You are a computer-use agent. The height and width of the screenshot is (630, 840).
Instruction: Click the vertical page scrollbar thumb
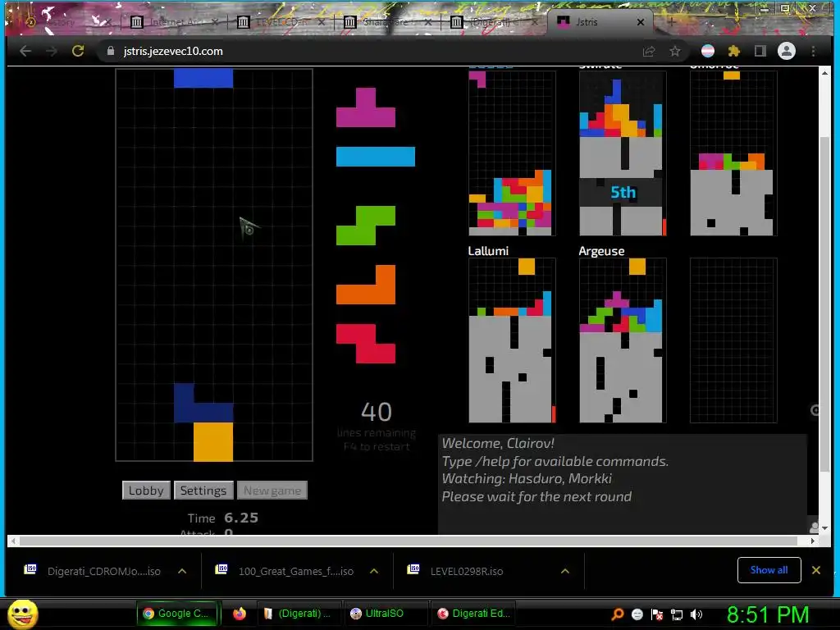click(824, 304)
